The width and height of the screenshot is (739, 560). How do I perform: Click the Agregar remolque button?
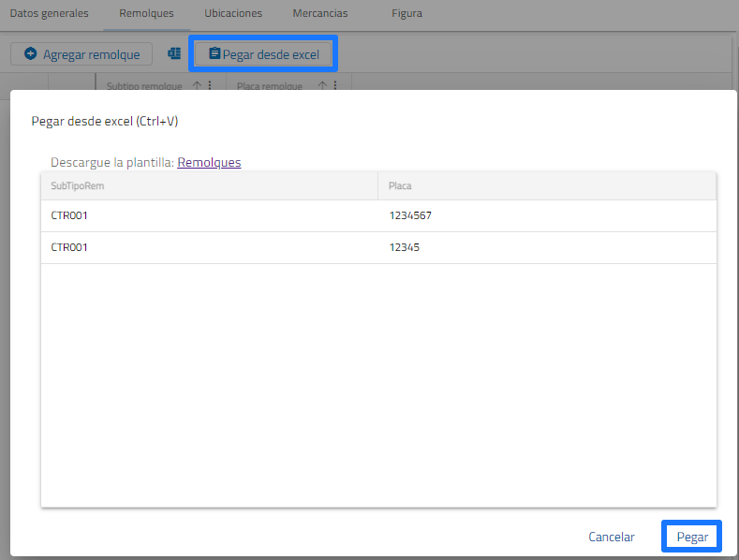(x=81, y=54)
